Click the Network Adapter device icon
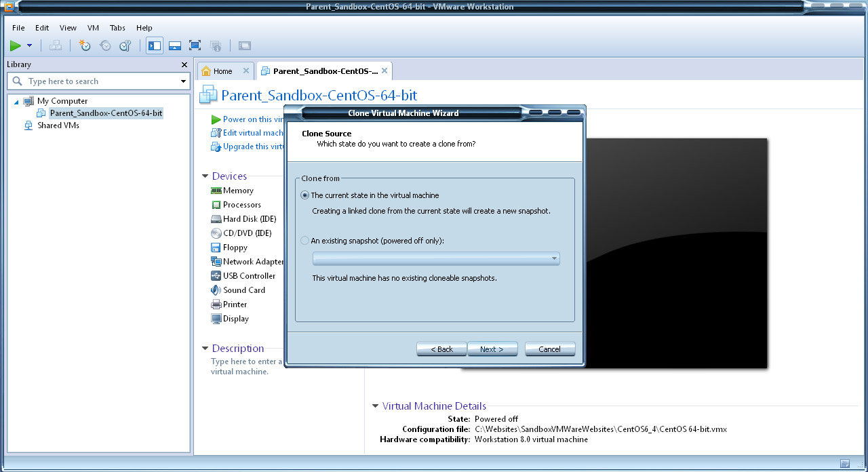The height and width of the screenshot is (472, 868). [216, 262]
